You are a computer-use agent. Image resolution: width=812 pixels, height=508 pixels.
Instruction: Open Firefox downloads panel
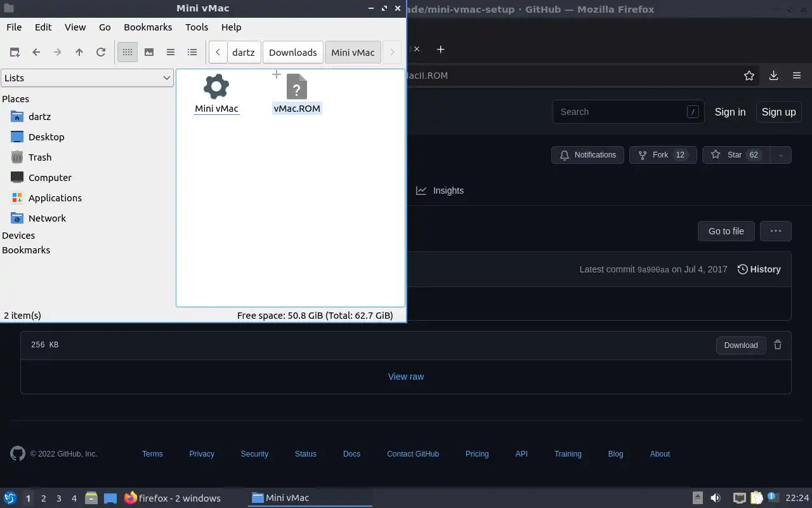tap(773, 76)
